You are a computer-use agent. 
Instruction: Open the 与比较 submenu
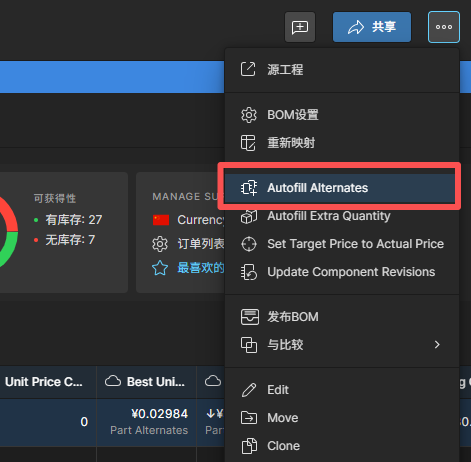[342, 345]
